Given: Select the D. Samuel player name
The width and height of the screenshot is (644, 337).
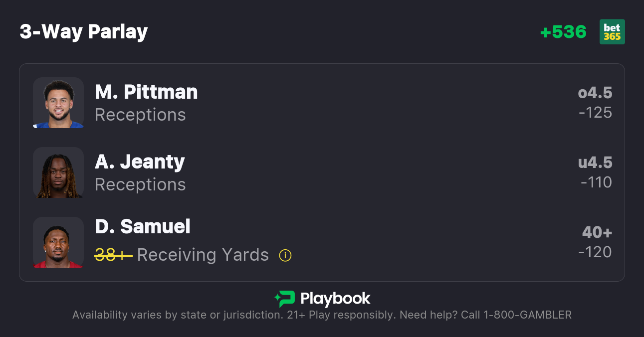Looking at the screenshot, I should coord(143,227).
